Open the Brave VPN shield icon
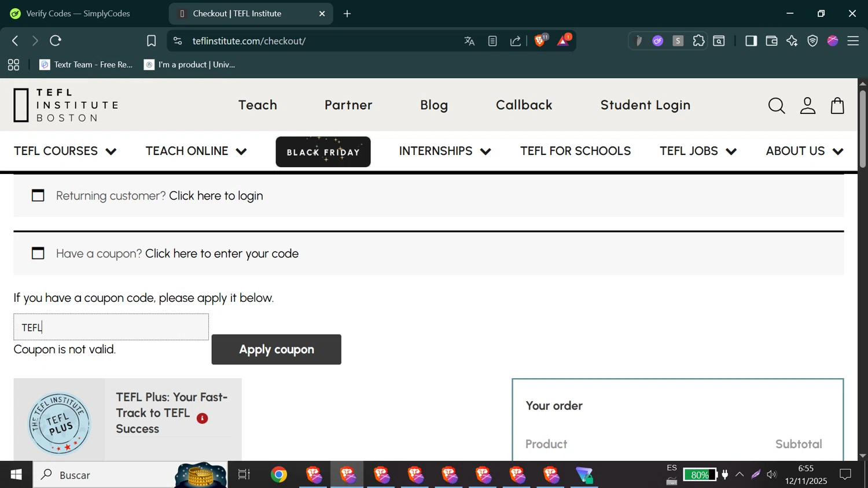 pos(812,40)
